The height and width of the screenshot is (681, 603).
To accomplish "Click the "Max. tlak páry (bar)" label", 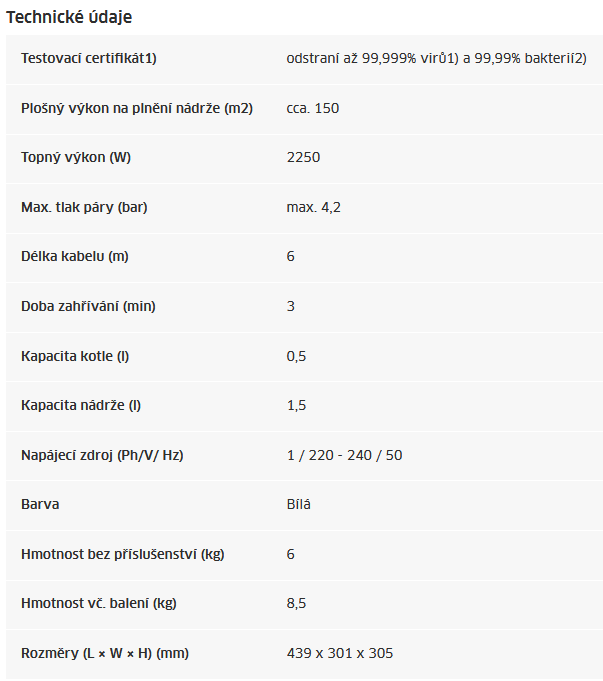I will [x=84, y=207].
